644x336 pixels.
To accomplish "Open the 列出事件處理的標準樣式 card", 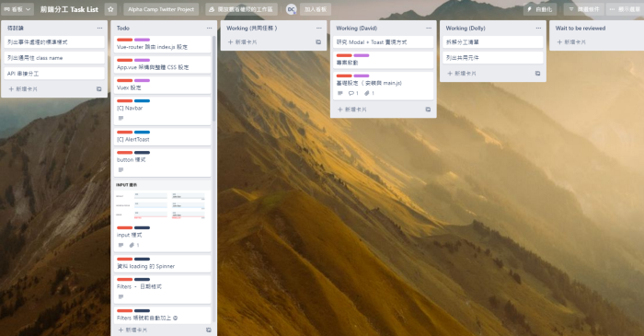I will pyautogui.click(x=54, y=42).
